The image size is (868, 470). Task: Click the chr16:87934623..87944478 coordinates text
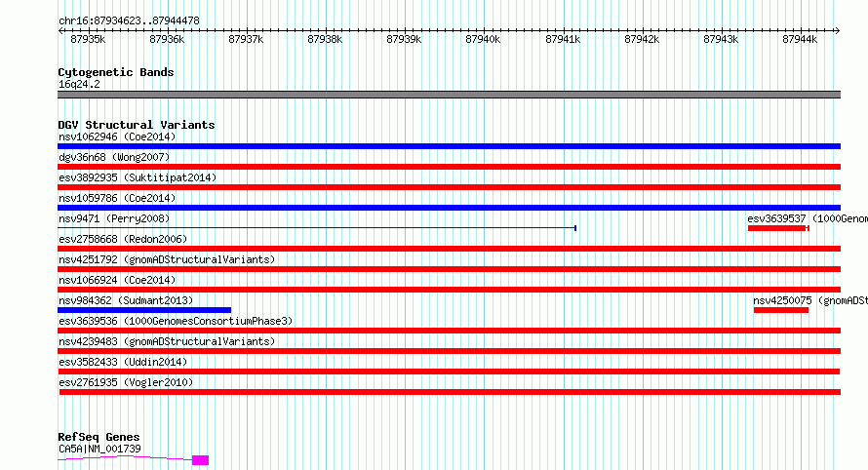(129, 20)
